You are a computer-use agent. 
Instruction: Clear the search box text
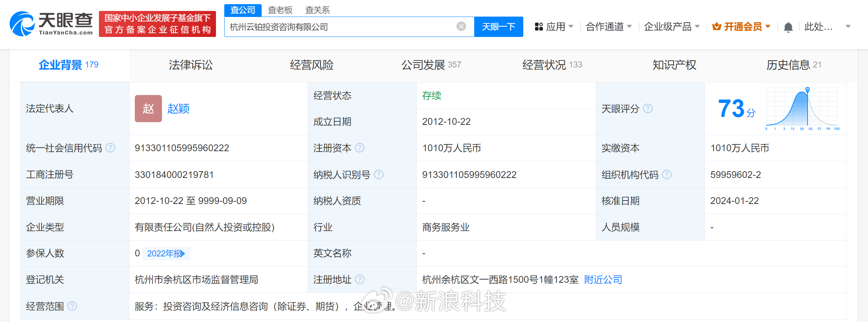(461, 26)
